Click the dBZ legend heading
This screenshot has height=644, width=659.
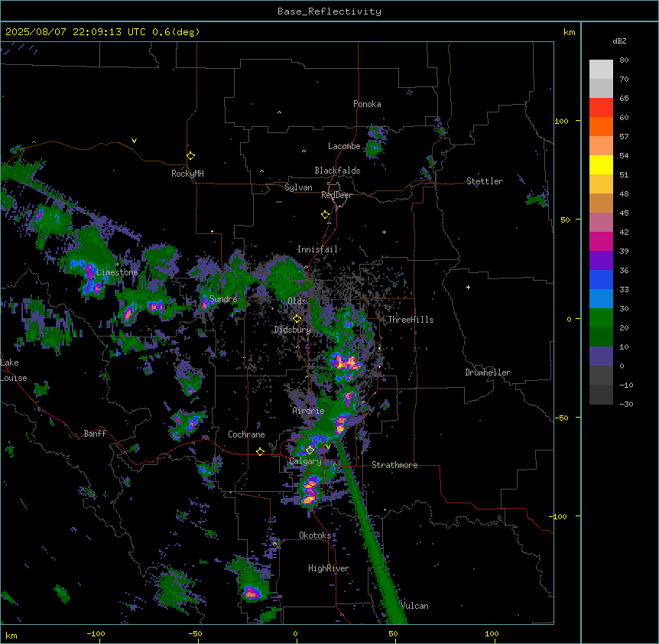point(619,41)
